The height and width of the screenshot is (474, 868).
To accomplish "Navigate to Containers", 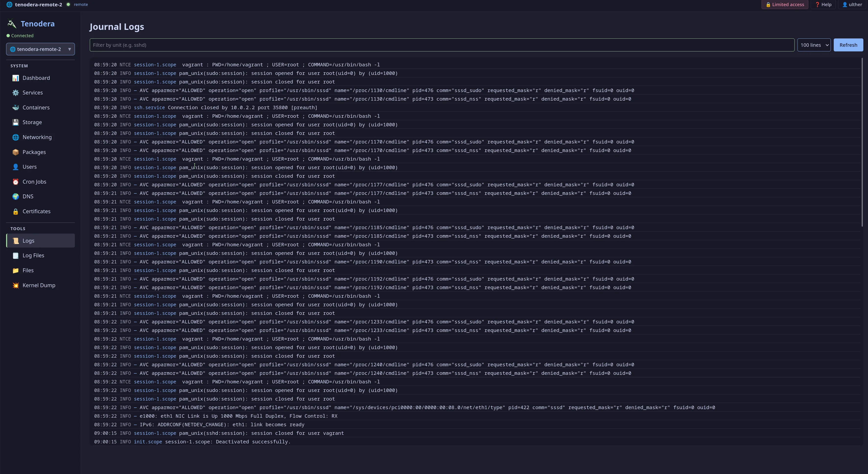I will coord(40,107).
